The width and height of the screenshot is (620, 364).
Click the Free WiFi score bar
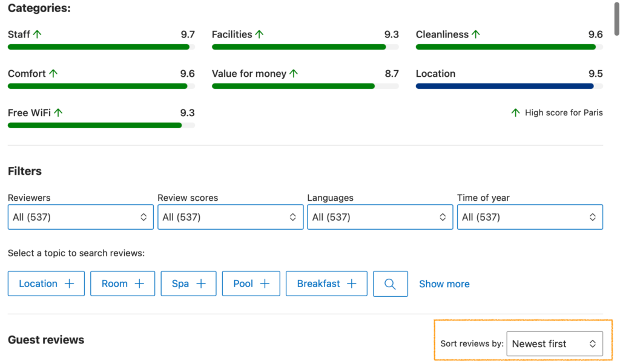click(101, 126)
